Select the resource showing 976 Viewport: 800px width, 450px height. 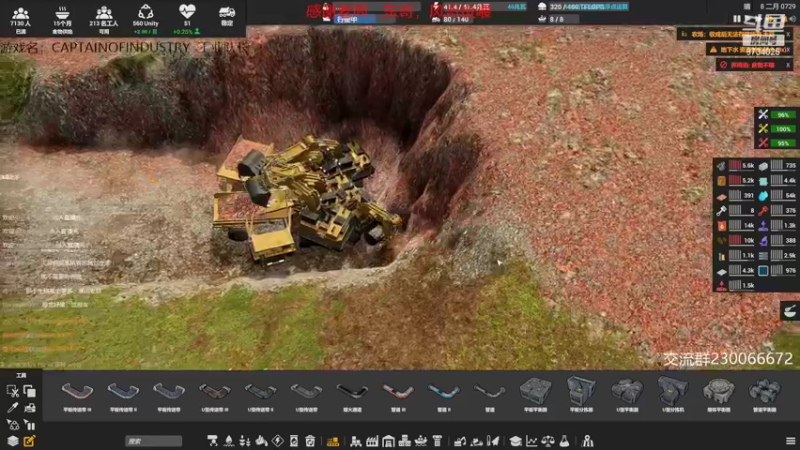coord(778,270)
